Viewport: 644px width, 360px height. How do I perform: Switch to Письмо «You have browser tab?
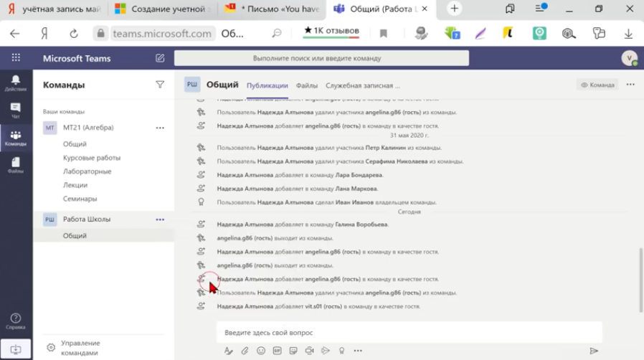(272, 9)
